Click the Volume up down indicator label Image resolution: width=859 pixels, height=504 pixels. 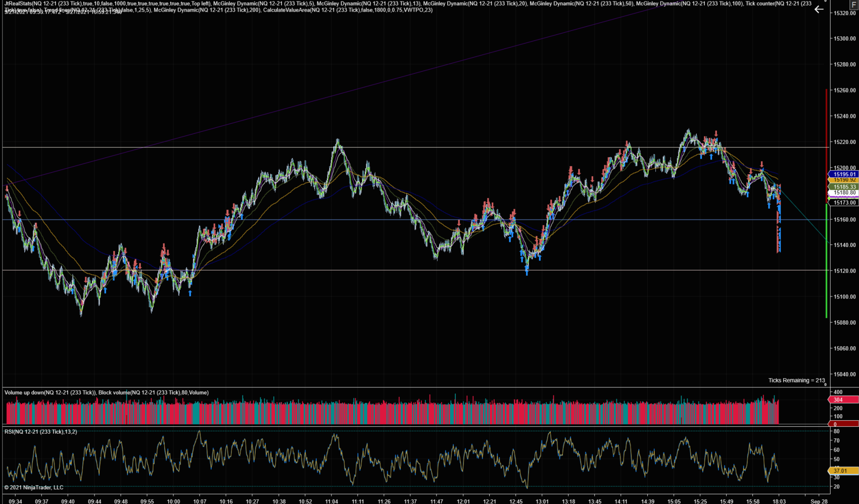50,392
